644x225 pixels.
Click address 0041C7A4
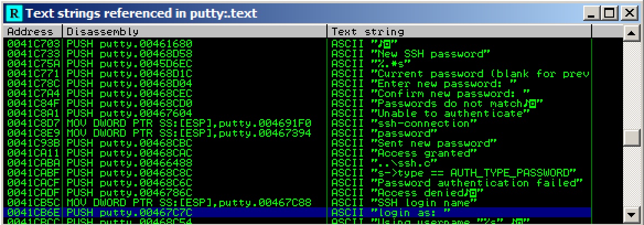click(x=34, y=93)
